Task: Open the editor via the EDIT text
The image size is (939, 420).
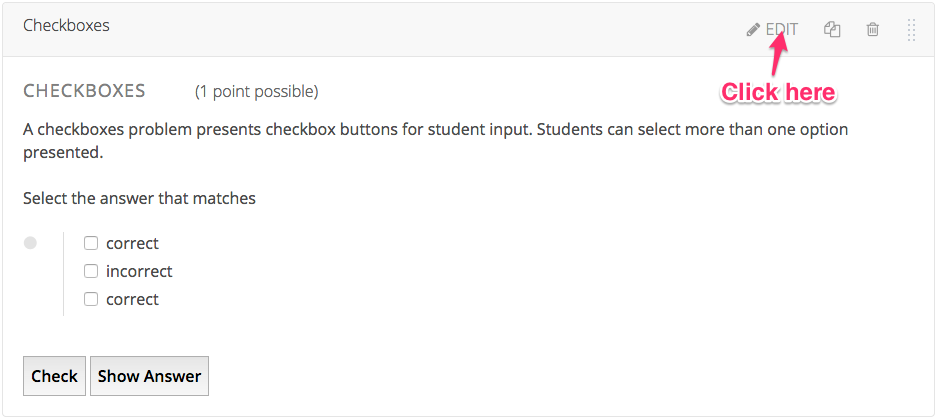Action: 782,29
